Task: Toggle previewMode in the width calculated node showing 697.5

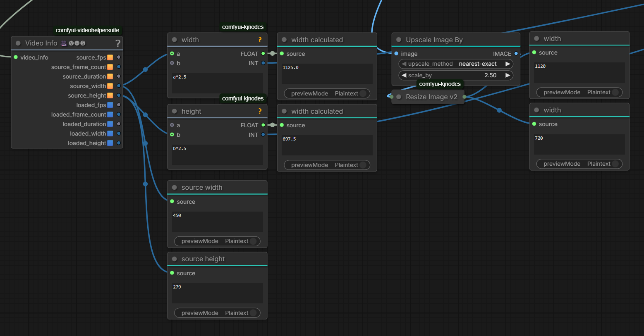Action: pos(327,165)
